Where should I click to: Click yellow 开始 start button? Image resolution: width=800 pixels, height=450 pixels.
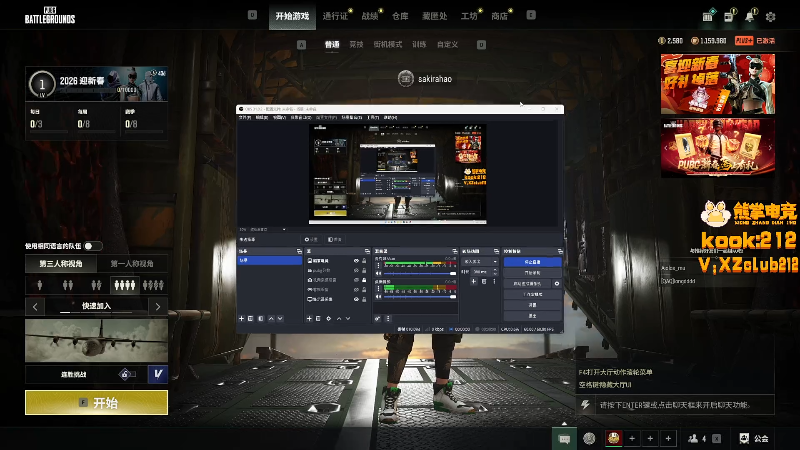point(96,403)
